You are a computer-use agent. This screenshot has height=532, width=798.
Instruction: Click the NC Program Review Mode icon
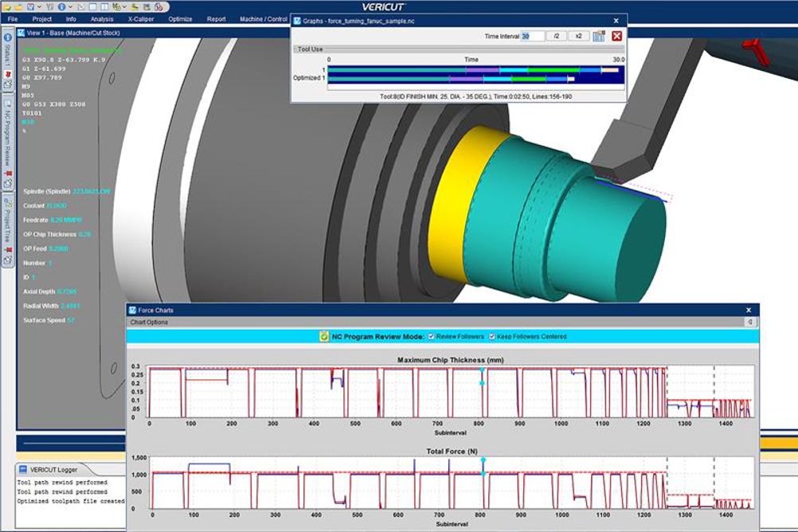tap(324, 337)
